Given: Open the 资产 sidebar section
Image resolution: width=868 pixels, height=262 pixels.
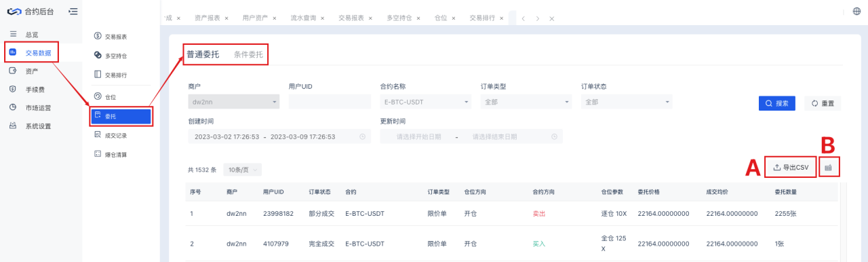Looking at the screenshot, I should pyautogui.click(x=31, y=71).
